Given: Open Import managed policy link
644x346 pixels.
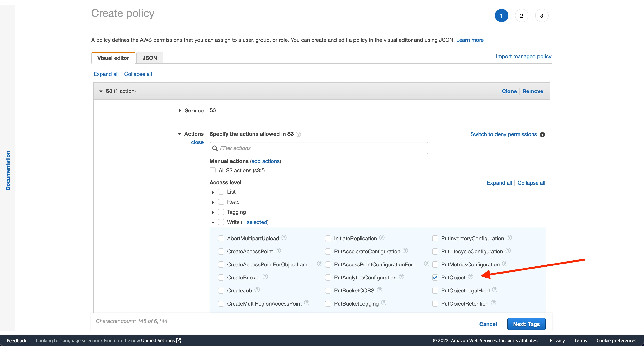Looking at the screenshot, I should point(523,56).
